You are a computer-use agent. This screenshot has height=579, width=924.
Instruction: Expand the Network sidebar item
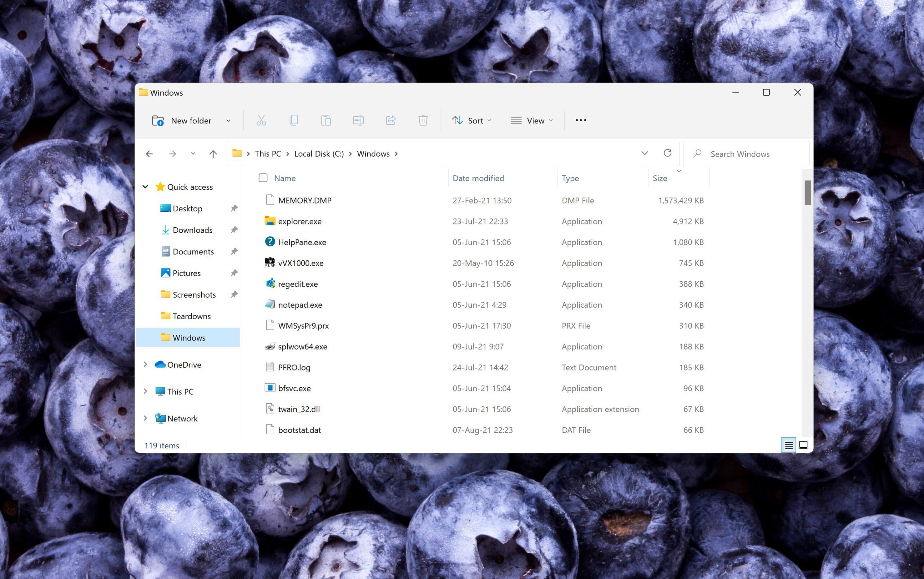145,418
